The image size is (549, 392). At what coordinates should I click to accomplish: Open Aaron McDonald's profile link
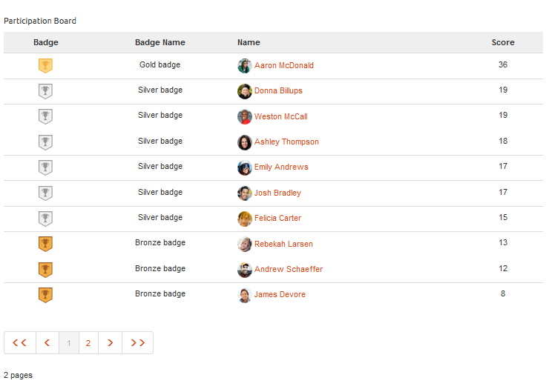(284, 65)
